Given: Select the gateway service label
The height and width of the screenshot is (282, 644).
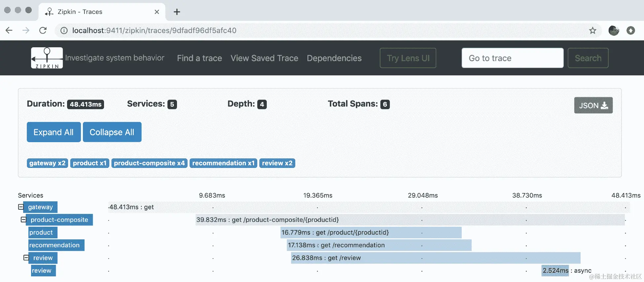Looking at the screenshot, I should (x=40, y=207).
